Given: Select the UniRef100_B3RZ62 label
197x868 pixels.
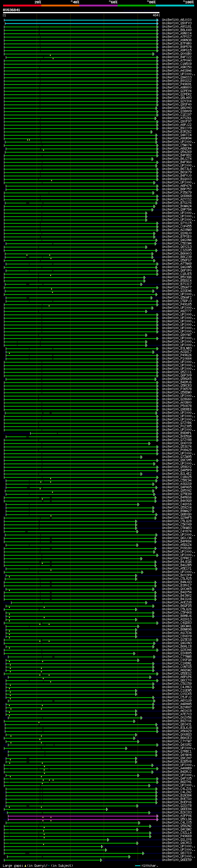Looking at the screenshot, I should pos(177,131).
